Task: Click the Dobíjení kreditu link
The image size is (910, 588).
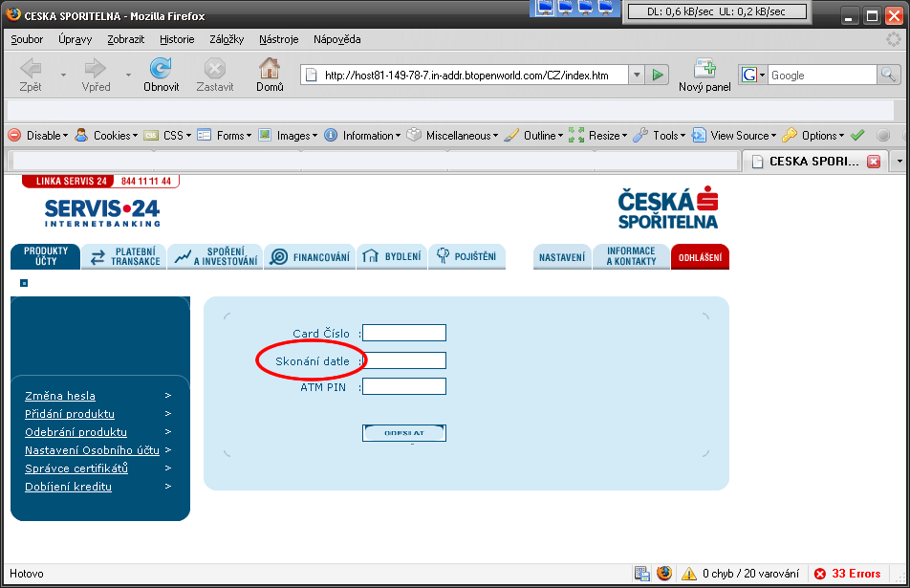Action: click(68, 487)
